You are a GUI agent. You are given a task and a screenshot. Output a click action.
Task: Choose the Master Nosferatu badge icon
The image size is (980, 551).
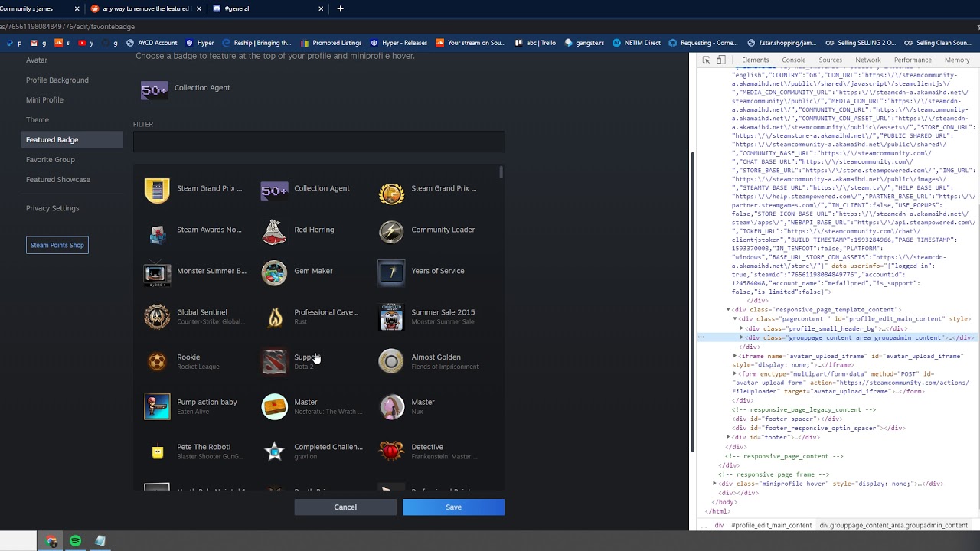(x=274, y=406)
